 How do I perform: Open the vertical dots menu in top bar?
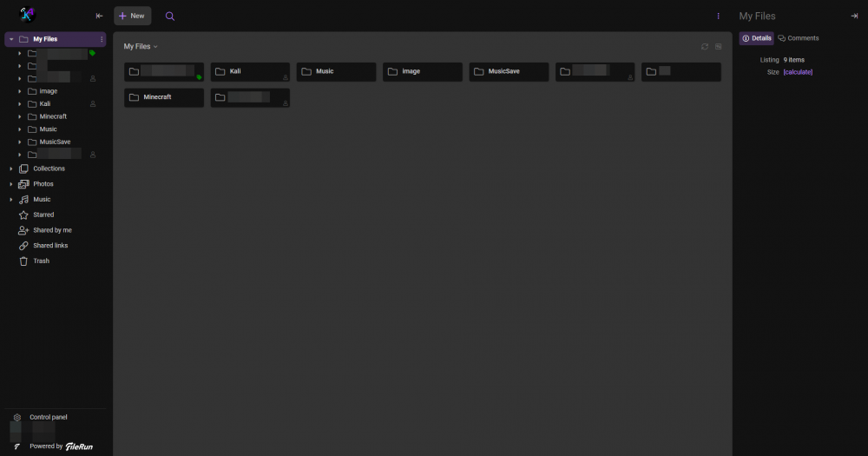pos(718,16)
